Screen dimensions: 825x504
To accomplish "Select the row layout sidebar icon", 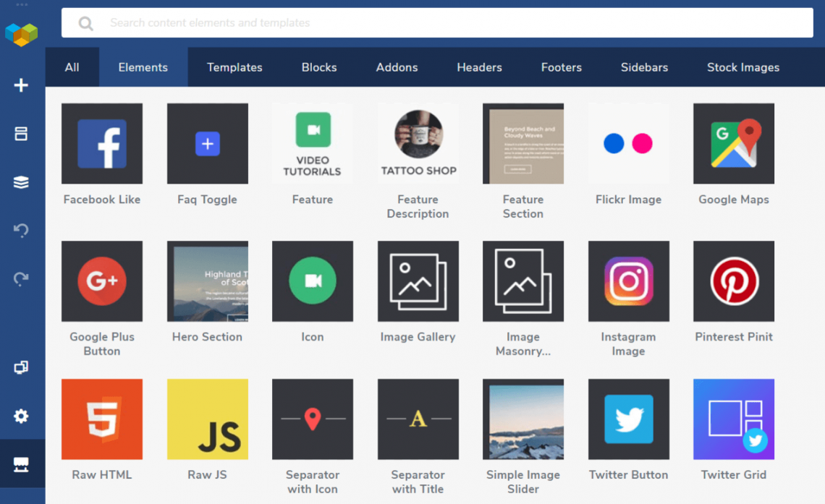I will click(x=22, y=134).
